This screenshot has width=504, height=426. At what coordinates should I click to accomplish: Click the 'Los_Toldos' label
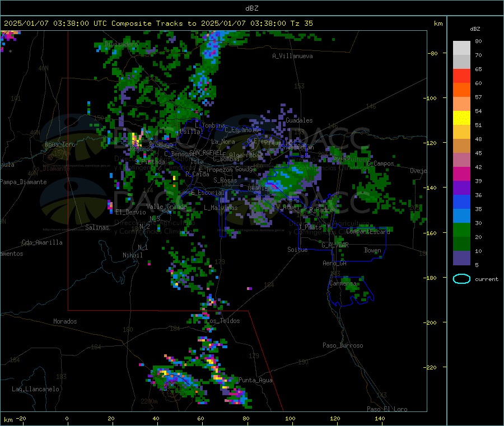click(x=223, y=321)
